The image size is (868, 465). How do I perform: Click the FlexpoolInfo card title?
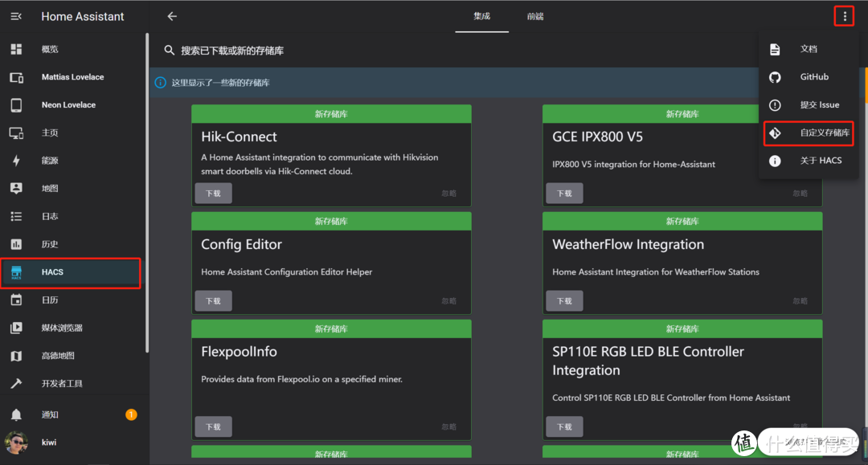coord(240,352)
